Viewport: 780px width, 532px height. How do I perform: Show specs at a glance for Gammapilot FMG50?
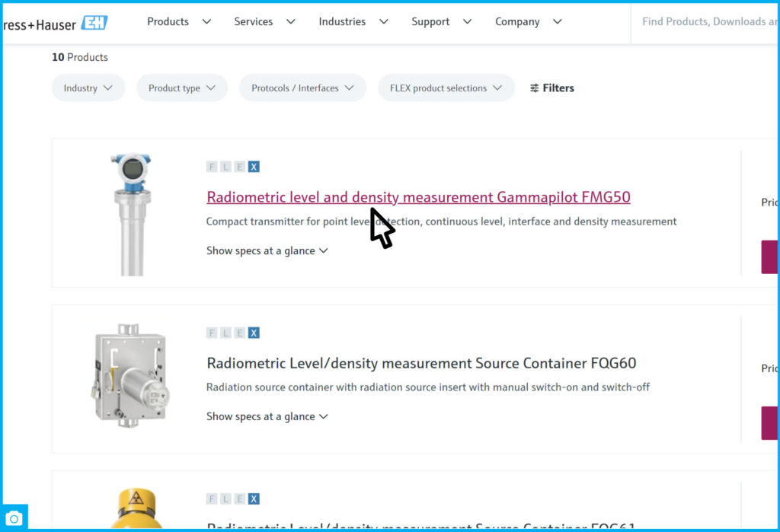click(x=267, y=250)
